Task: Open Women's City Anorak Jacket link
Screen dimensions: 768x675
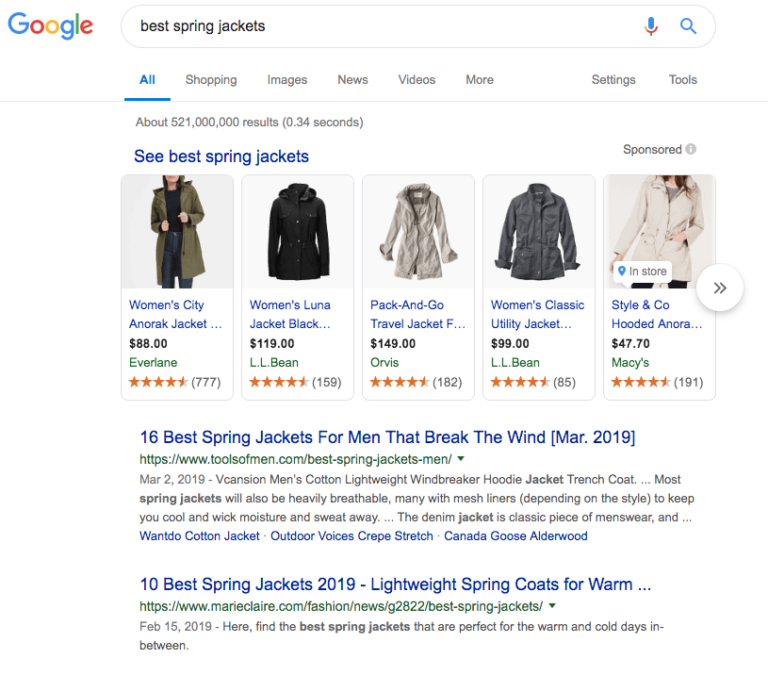Action: coord(175,314)
